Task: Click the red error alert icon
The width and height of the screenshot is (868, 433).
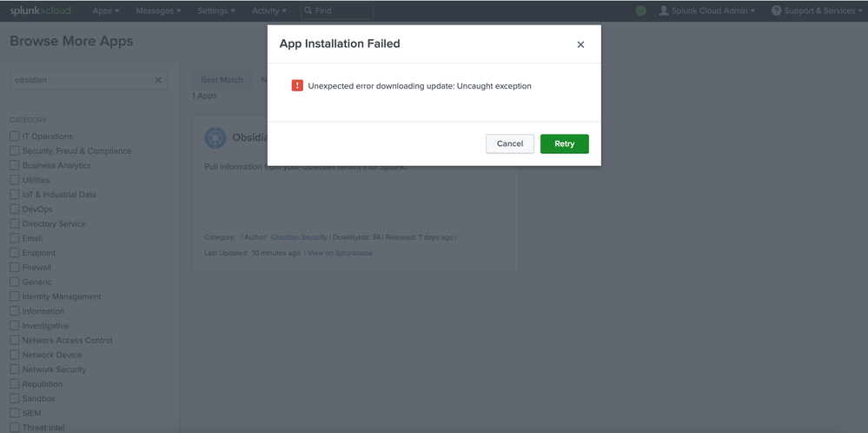Action: click(x=297, y=86)
